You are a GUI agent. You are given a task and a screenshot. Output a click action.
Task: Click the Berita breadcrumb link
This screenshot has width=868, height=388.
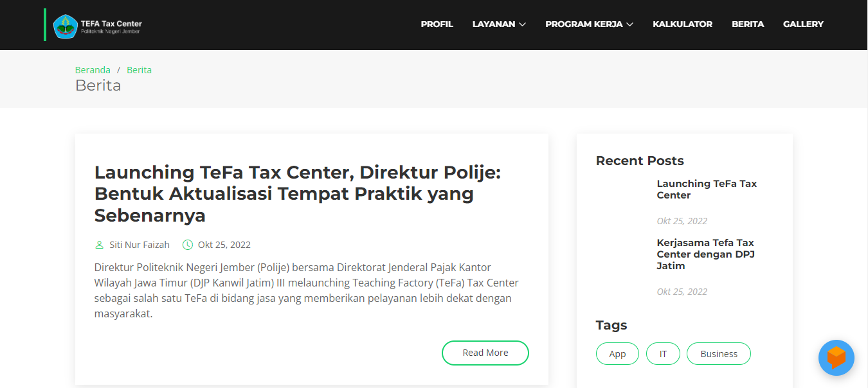click(139, 70)
